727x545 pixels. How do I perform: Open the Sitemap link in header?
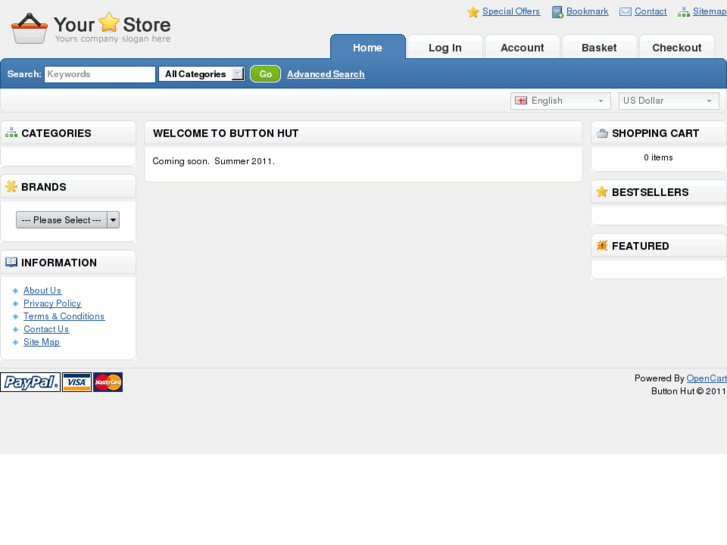pyautogui.click(x=709, y=11)
